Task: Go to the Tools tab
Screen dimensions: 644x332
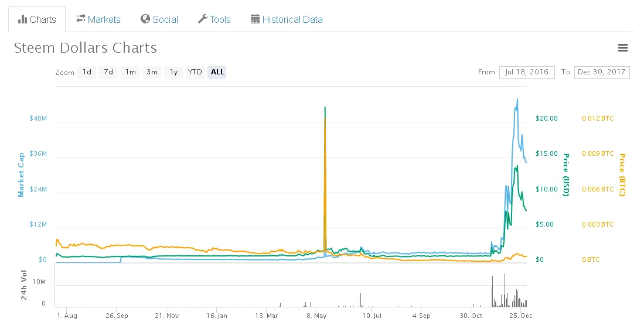Action: click(x=214, y=19)
